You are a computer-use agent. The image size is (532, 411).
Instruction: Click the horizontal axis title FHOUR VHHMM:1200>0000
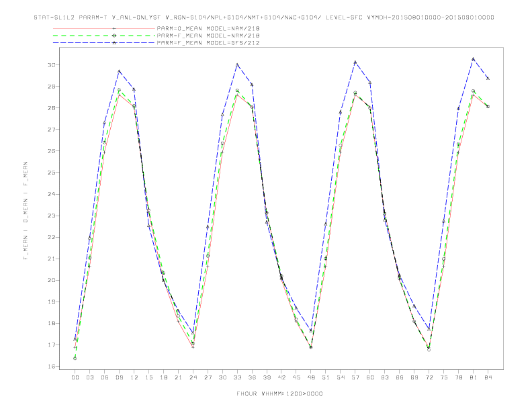[x=279, y=394]
